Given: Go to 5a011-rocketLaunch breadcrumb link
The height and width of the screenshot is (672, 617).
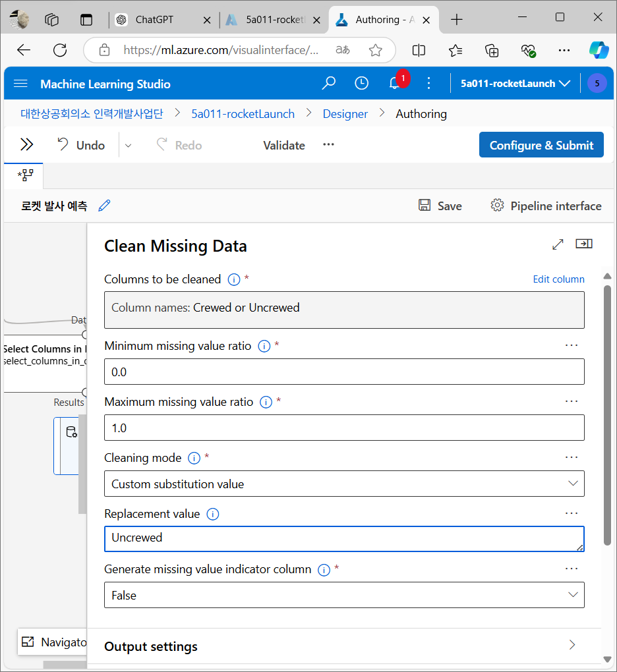Looking at the screenshot, I should tap(243, 114).
